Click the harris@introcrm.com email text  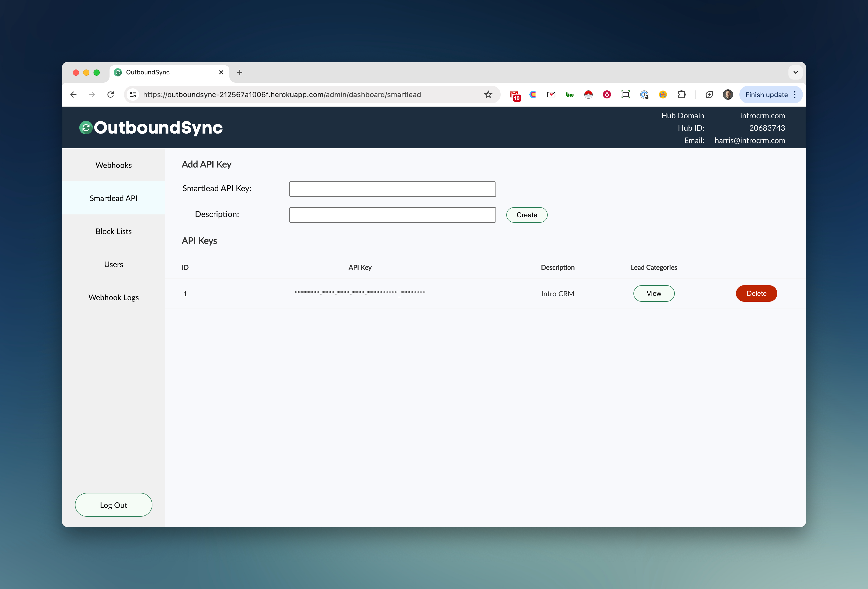(750, 141)
